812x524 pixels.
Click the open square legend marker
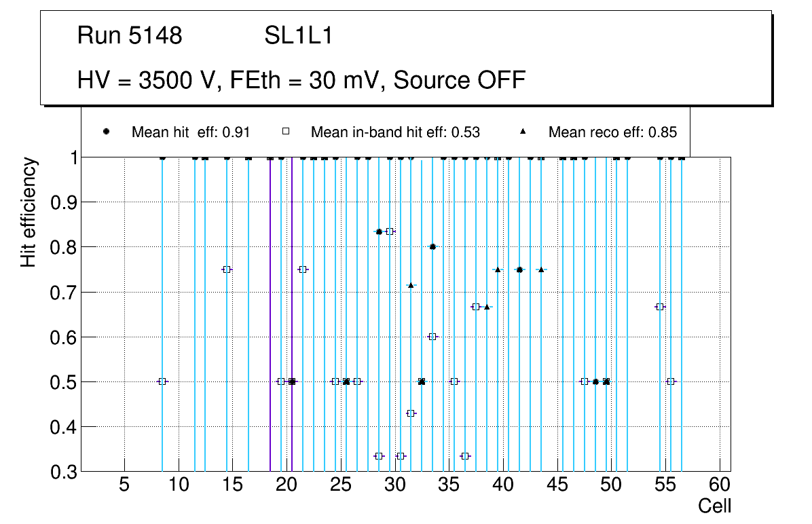click(286, 132)
